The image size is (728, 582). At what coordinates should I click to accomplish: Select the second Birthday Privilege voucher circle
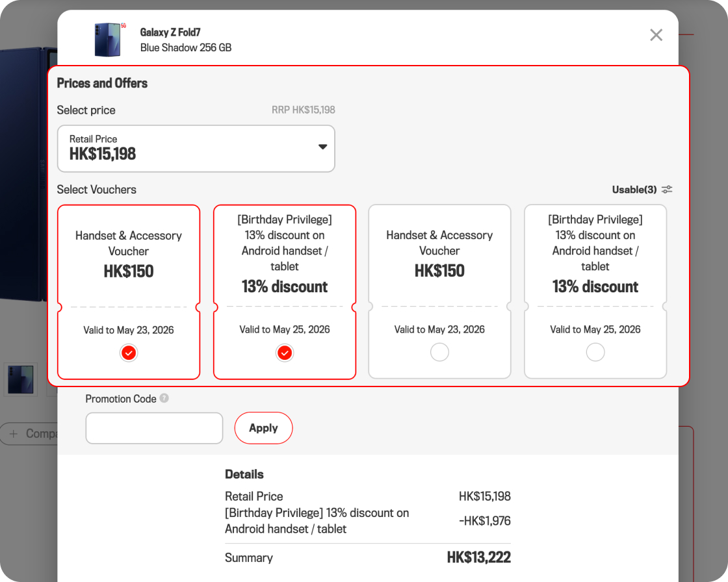(595, 352)
